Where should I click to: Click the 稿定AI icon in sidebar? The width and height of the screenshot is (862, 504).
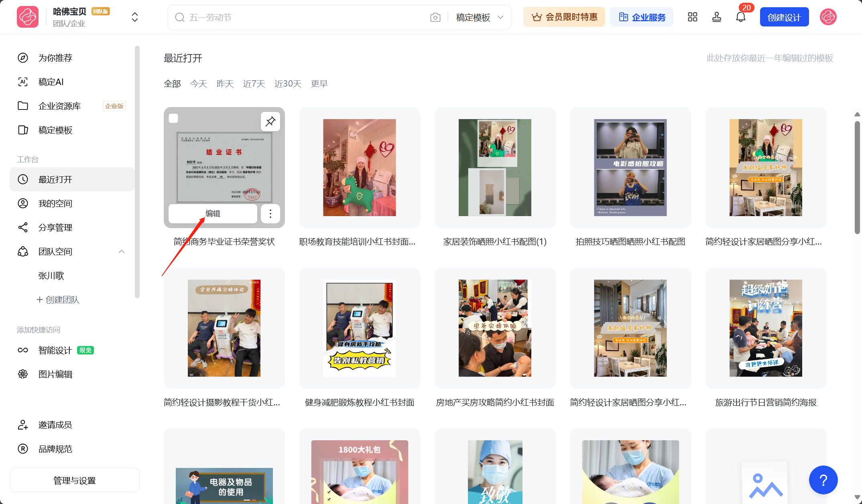click(23, 82)
